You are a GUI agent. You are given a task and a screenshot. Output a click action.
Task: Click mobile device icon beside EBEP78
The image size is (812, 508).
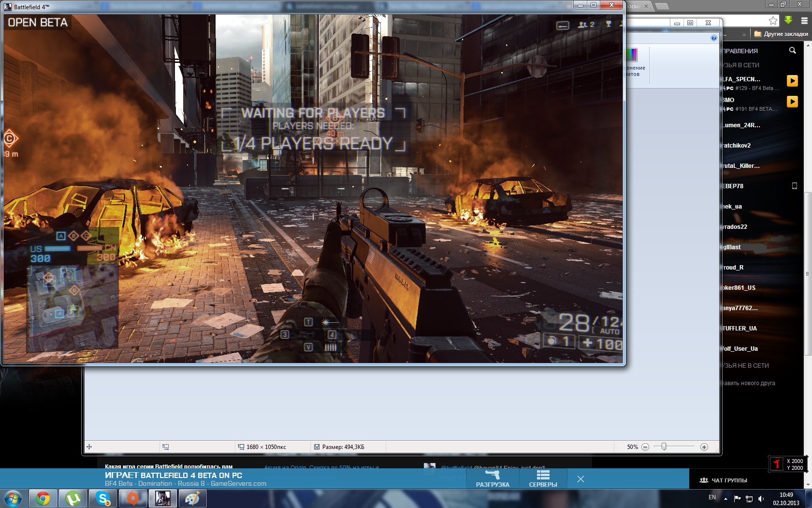pos(794,186)
